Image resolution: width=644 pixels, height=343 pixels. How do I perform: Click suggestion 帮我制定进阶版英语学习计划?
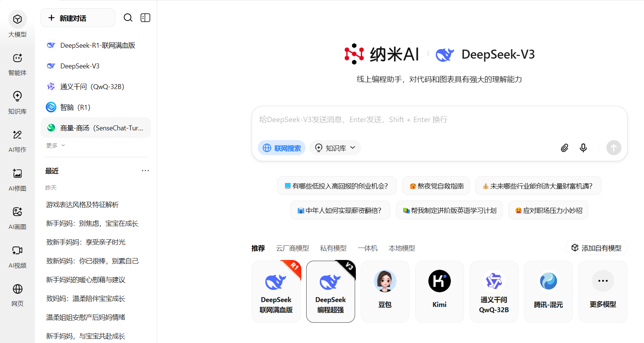pos(449,210)
